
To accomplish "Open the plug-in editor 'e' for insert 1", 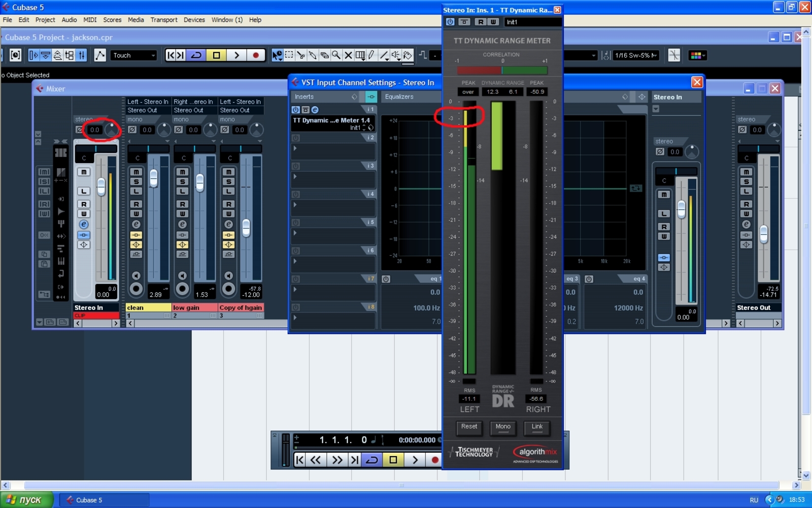I will click(315, 110).
